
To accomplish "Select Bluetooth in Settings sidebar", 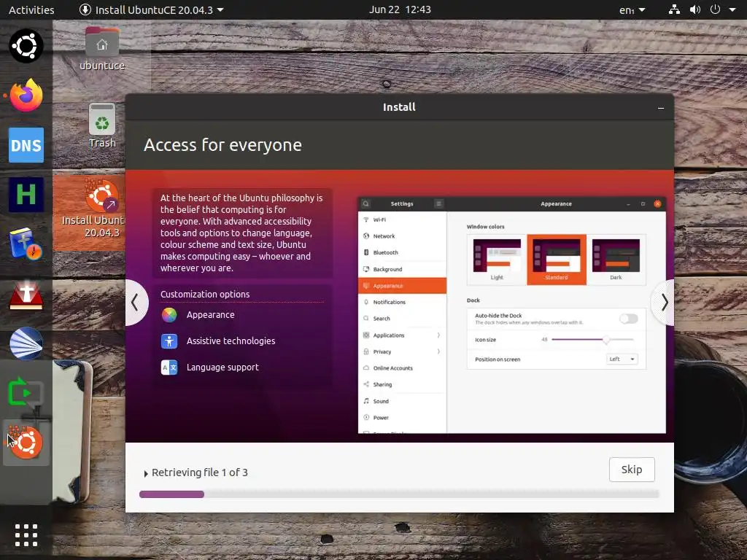I will tap(402, 252).
